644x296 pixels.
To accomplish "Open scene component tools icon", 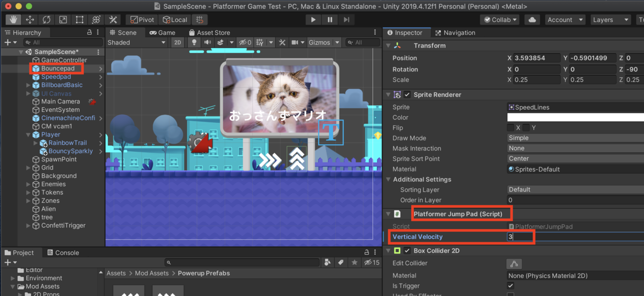I will click(282, 42).
